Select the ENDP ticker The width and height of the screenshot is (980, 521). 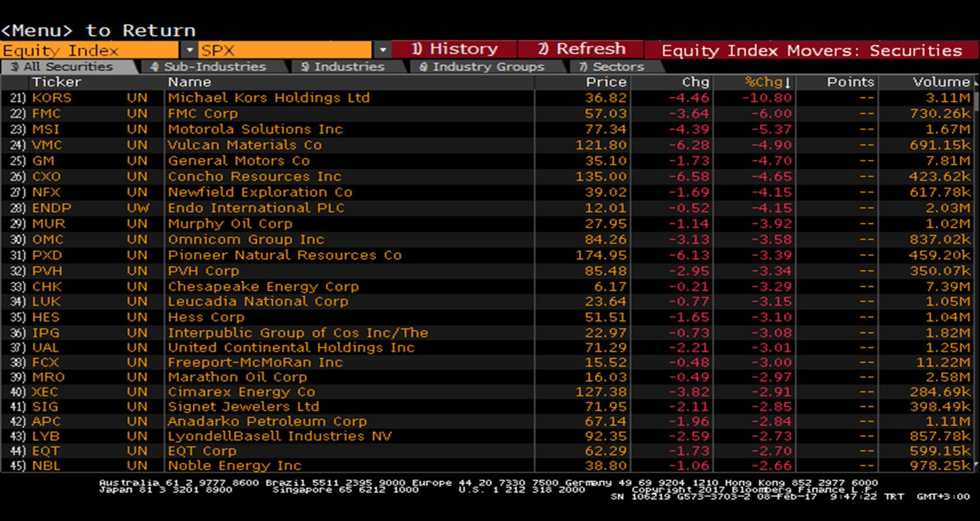tap(51, 208)
